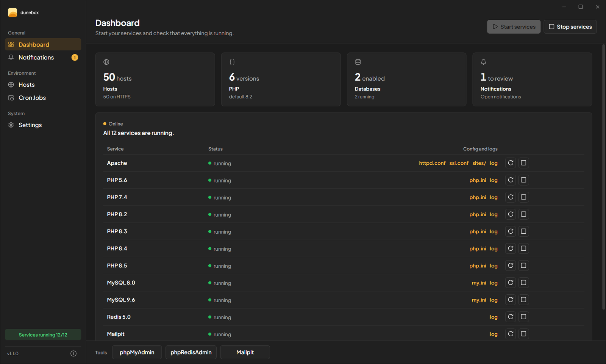The width and height of the screenshot is (606, 364).
Task: Click the 2 enabled Databases card
Action: pos(406,79)
